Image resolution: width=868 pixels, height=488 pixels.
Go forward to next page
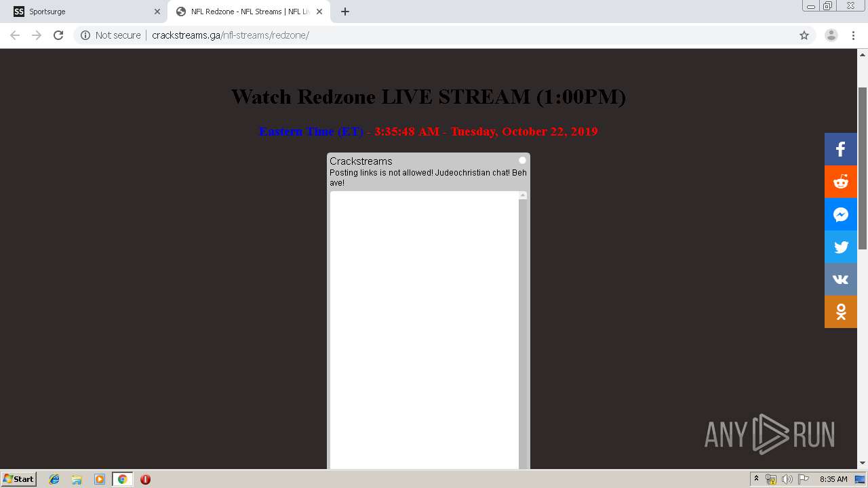(37, 35)
